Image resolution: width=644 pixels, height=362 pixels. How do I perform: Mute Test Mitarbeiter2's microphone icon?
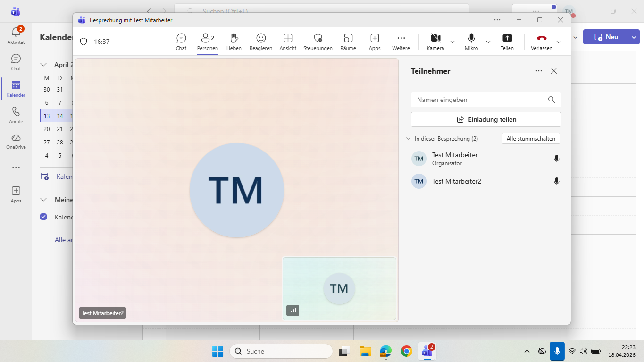coord(557,181)
